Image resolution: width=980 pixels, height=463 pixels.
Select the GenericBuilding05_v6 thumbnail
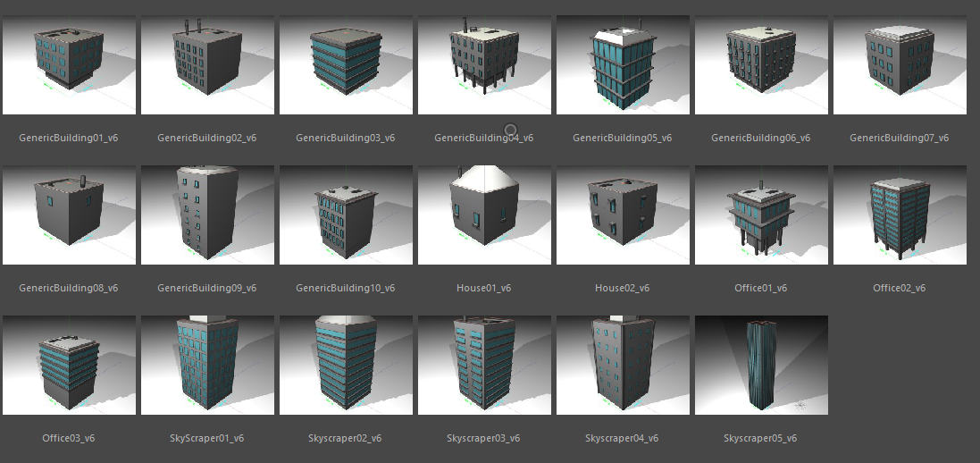[x=624, y=64]
